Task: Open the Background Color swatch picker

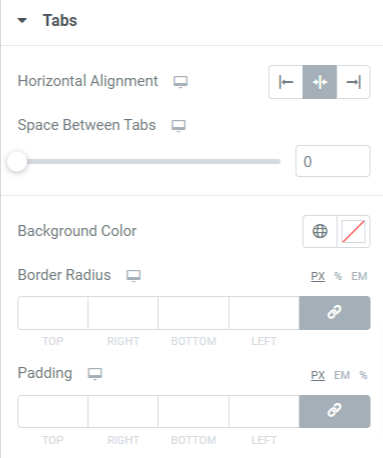Action: click(353, 231)
